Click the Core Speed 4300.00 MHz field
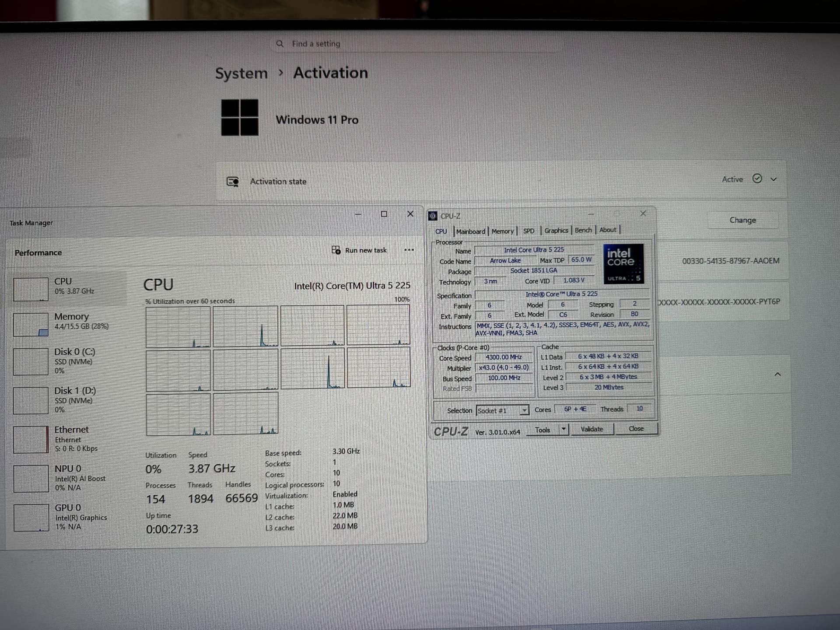840x630 pixels. click(x=504, y=357)
